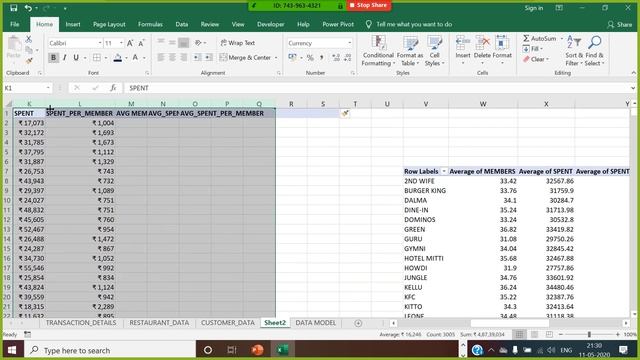Open the Currency number format dropdown

click(x=349, y=43)
